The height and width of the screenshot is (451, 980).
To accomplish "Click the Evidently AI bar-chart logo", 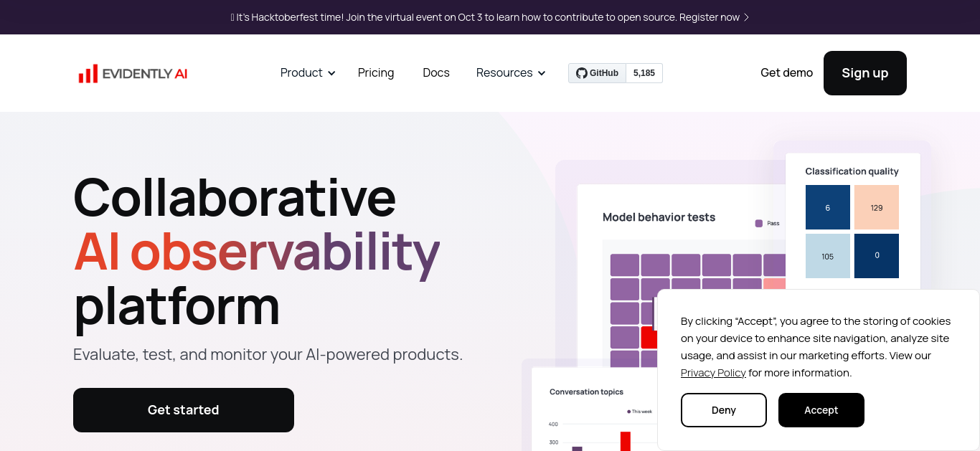I will tap(88, 74).
